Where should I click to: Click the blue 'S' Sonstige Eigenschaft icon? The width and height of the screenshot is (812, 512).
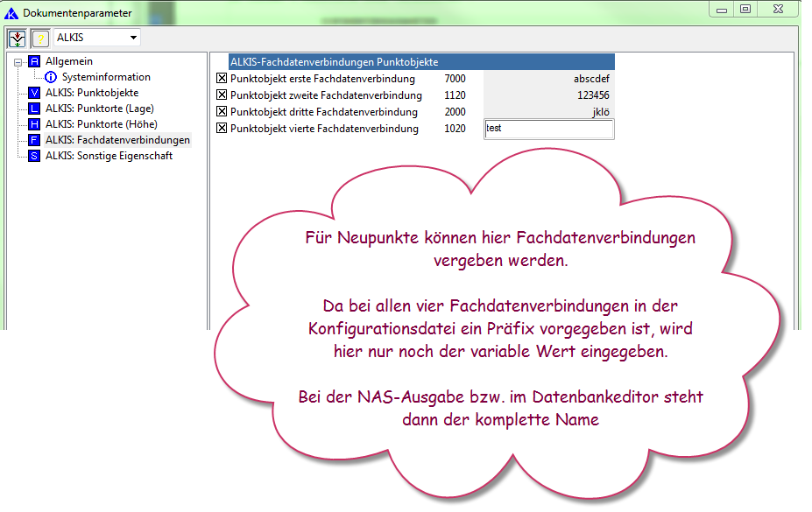tap(34, 156)
